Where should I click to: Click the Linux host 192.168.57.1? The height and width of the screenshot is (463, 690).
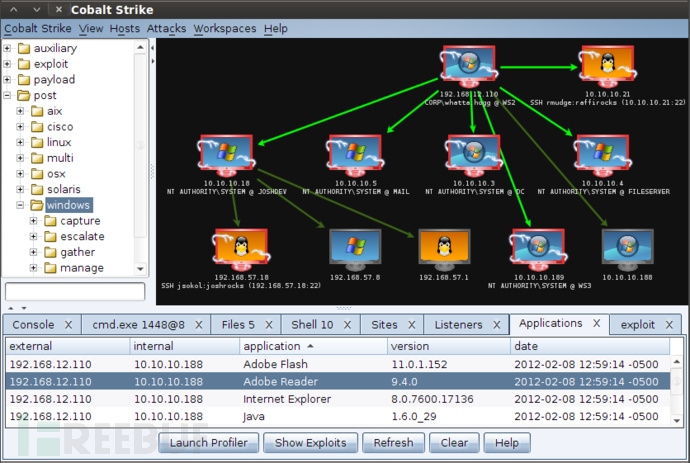(x=444, y=249)
